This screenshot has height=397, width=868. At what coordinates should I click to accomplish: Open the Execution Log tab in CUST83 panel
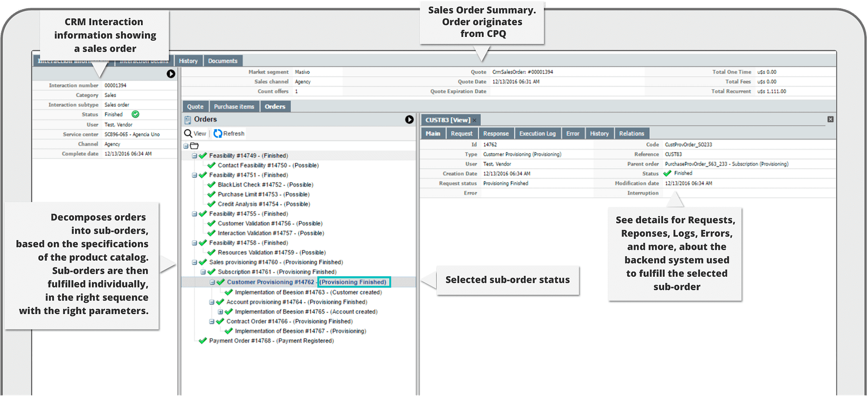[538, 133]
